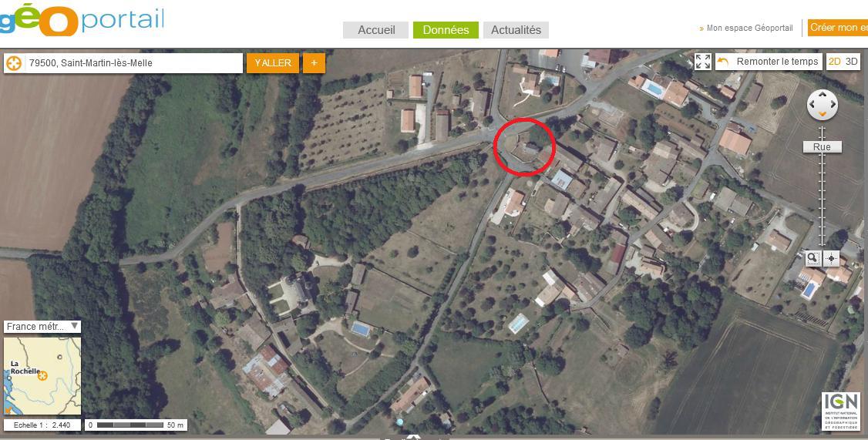Open the Accueil tab
The width and height of the screenshot is (868, 440).
pos(376,30)
